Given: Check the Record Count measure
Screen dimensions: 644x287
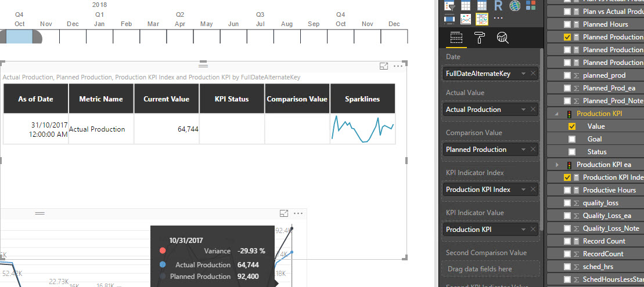Looking at the screenshot, I should coord(567,241).
